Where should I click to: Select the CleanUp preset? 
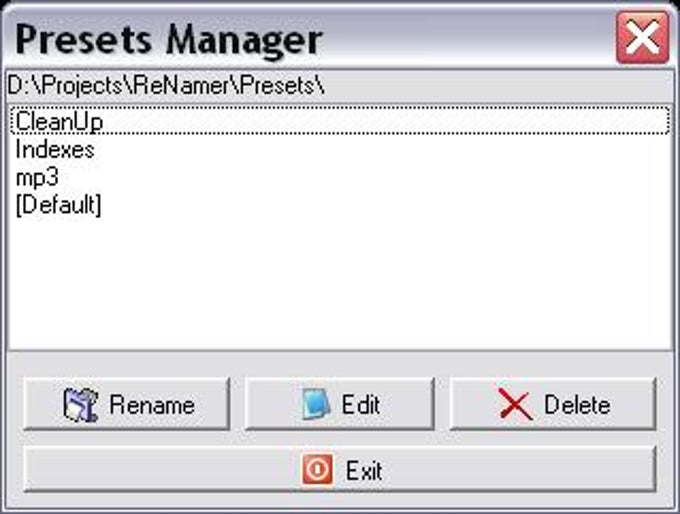(59, 121)
